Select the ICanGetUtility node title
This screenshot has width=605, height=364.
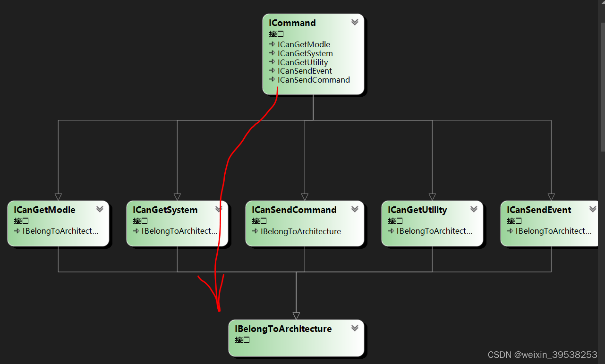[x=417, y=210]
